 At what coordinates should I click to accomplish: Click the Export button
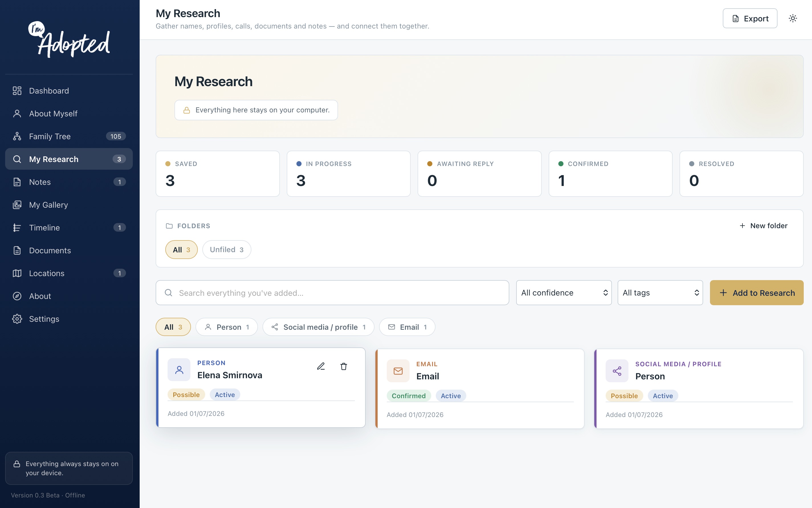click(x=750, y=19)
